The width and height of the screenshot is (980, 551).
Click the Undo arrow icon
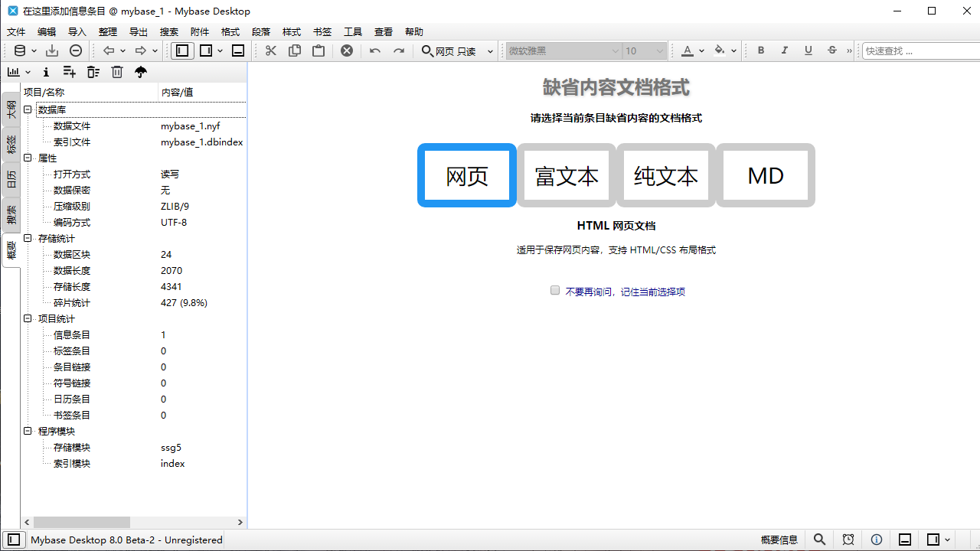[374, 51]
